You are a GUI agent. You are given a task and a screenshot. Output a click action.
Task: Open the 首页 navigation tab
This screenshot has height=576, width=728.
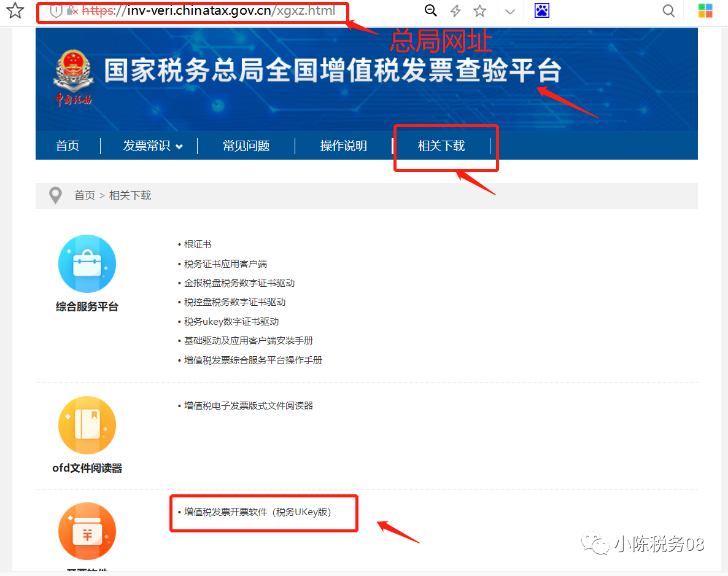click(x=68, y=146)
